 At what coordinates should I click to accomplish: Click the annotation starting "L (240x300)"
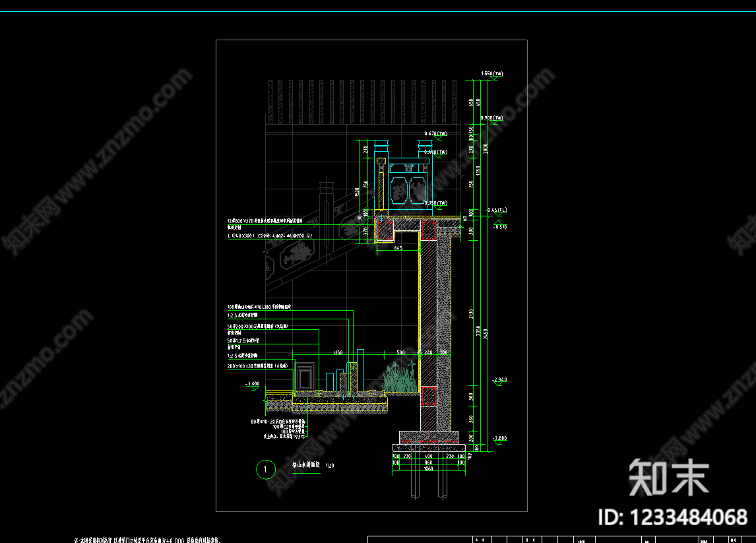[270, 236]
